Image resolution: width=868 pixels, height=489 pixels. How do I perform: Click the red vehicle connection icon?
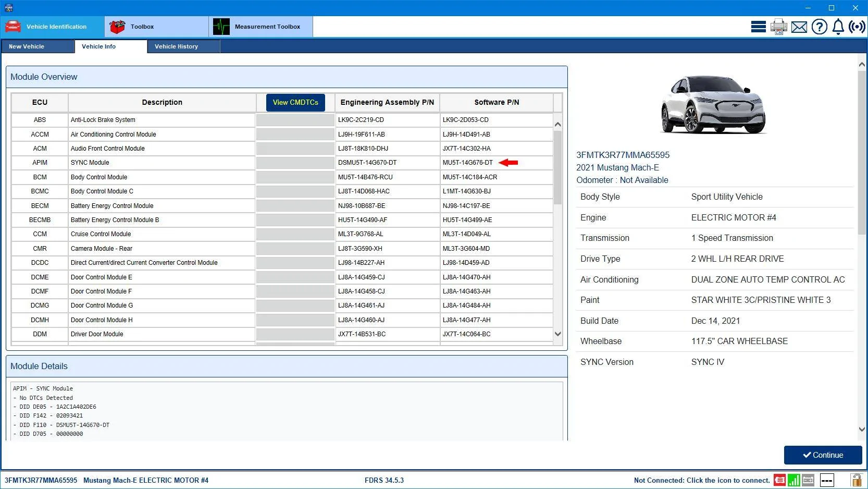click(x=779, y=480)
